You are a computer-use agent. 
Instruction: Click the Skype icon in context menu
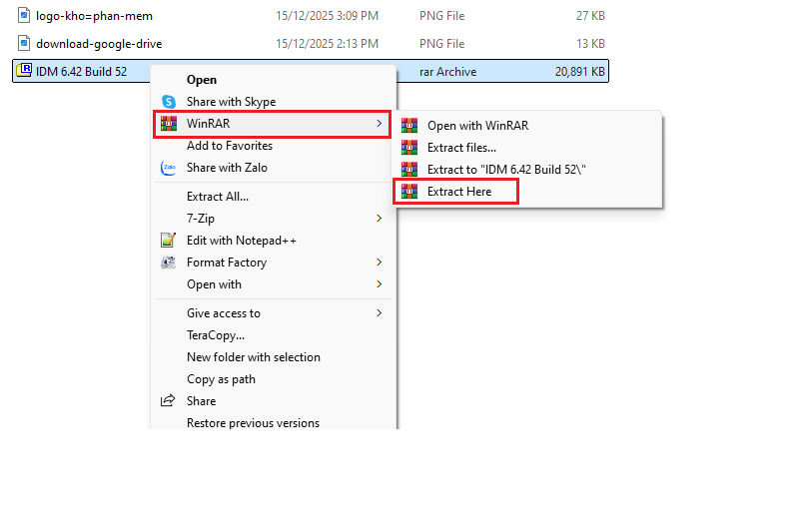pos(169,102)
